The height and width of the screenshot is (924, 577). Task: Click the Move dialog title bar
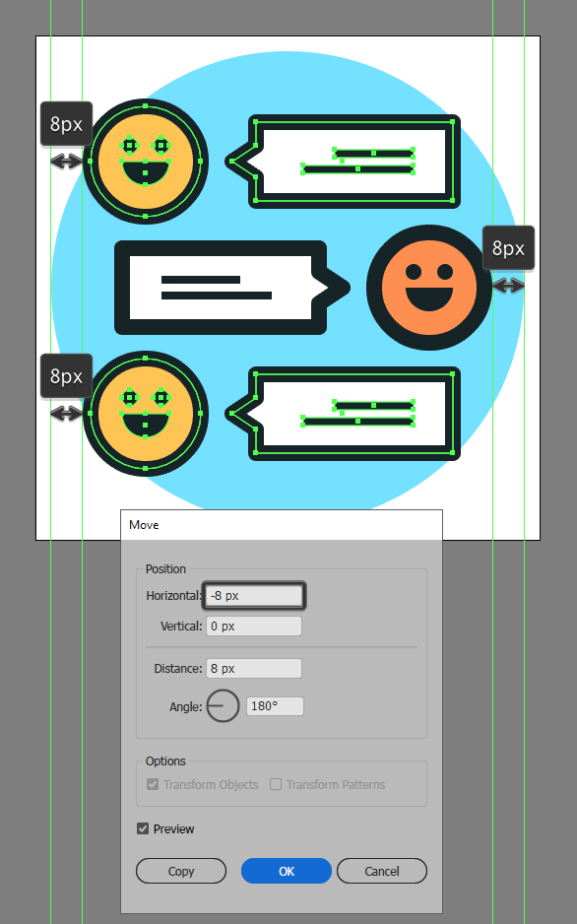282,525
